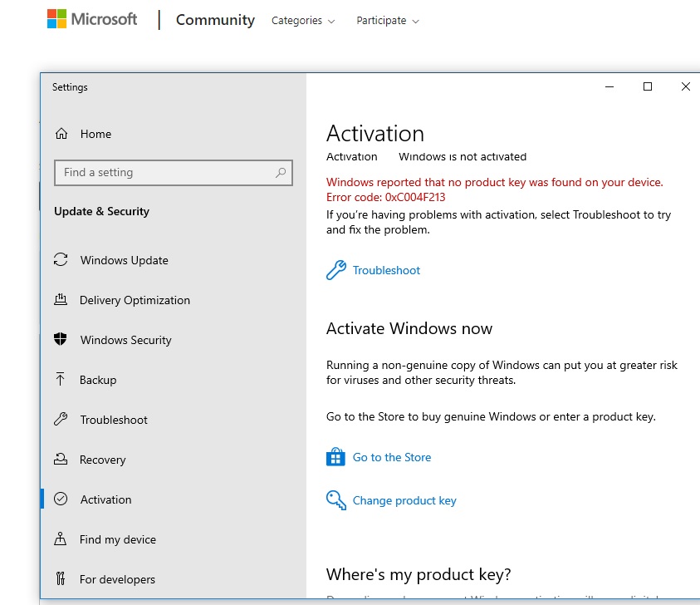Open Windows Update settings
This screenshot has height=605, width=700.
pyautogui.click(x=124, y=260)
